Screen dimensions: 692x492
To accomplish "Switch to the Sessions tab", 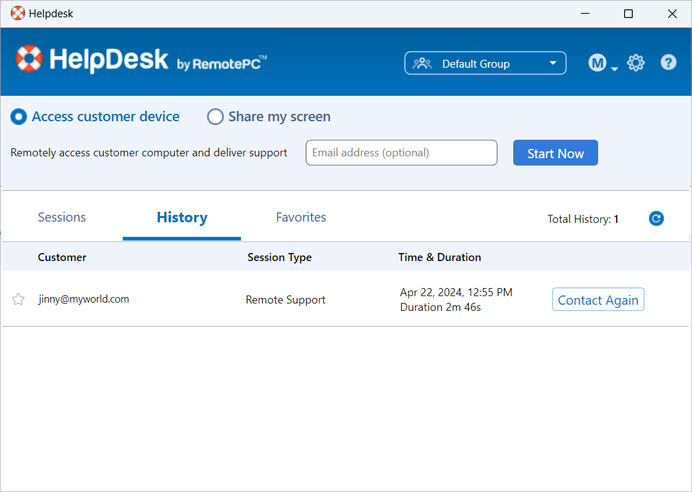I will tap(62, 217).
